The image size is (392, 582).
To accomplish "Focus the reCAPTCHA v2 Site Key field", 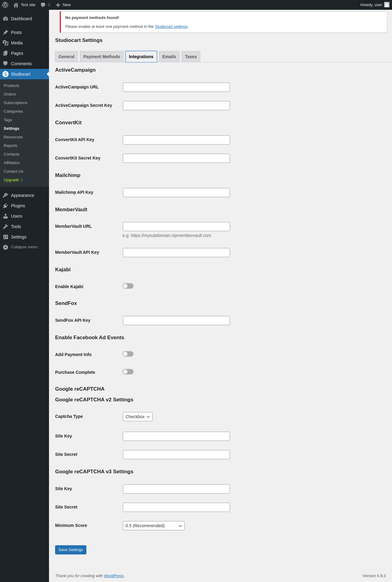I will point(176,436).
